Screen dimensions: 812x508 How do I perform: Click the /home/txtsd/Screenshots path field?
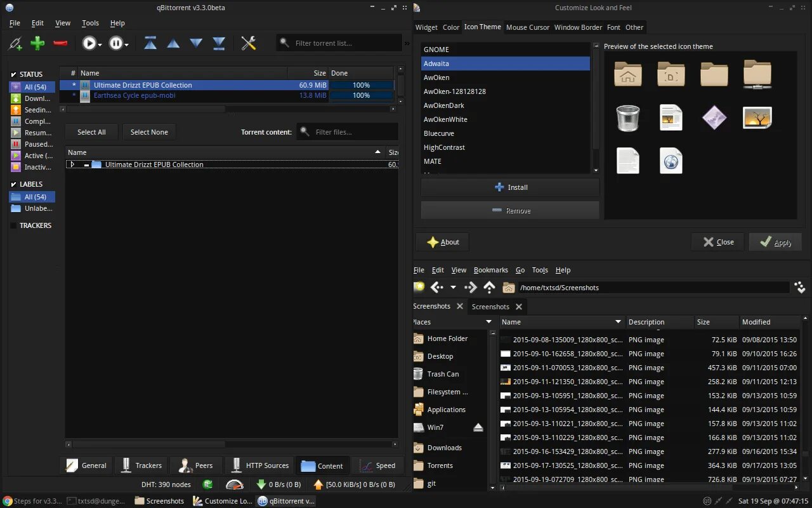point(653,288)
